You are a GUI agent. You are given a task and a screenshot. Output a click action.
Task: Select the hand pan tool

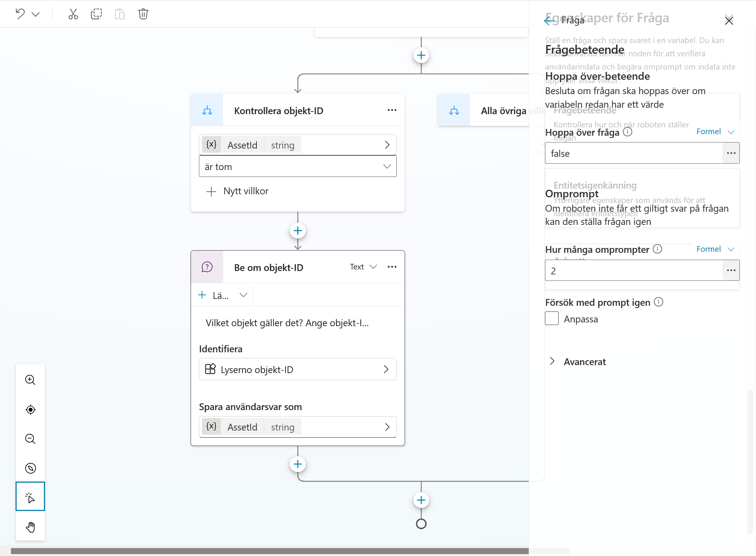click(30, 527)
